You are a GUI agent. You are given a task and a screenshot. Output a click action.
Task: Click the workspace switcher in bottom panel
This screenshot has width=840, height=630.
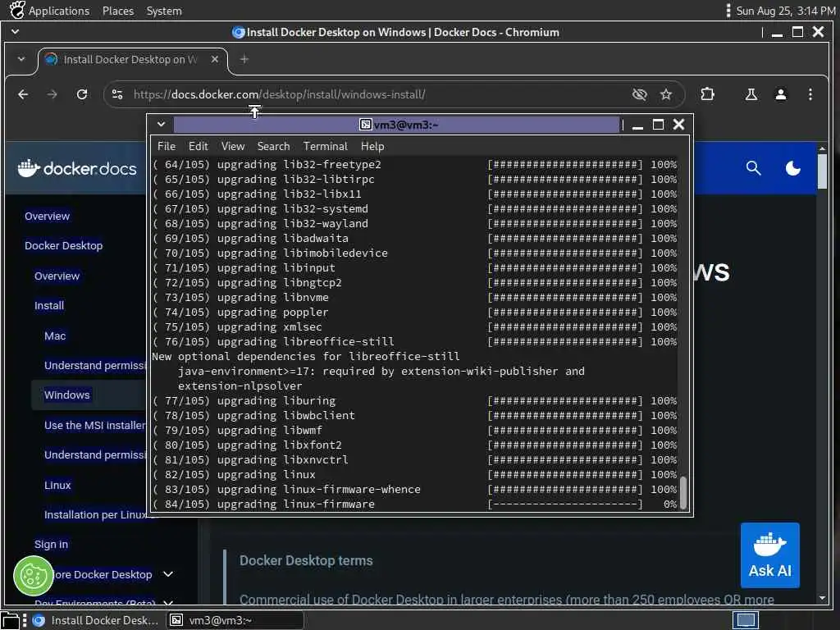746,620
